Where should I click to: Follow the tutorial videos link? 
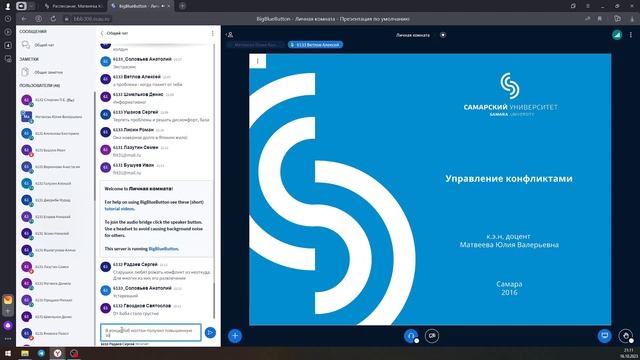pos(119,209)
